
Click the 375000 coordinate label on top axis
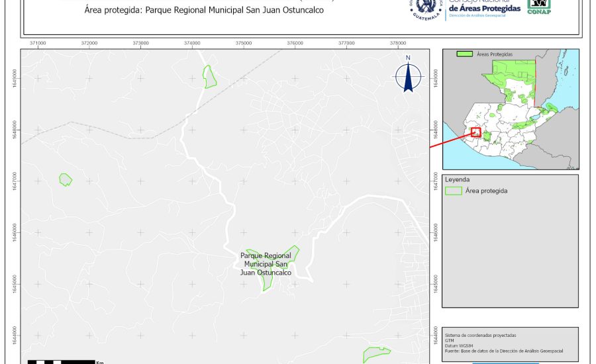click(244, 43)
